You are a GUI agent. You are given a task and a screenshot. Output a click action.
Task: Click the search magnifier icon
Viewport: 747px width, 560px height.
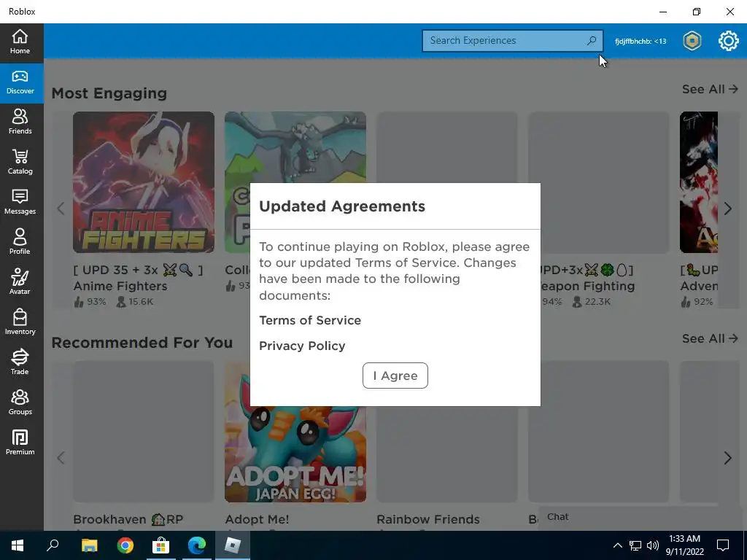pos(591,41)
